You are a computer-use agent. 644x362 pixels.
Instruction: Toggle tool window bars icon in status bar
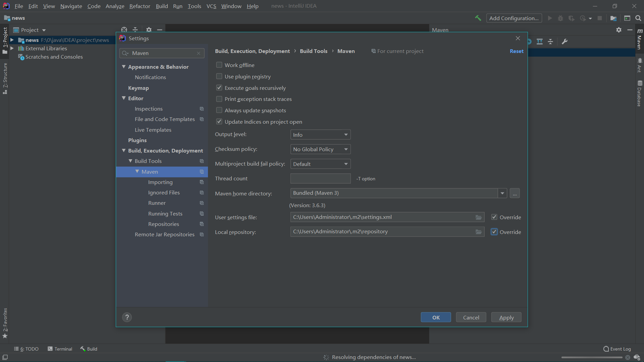(x=5, y=357)
